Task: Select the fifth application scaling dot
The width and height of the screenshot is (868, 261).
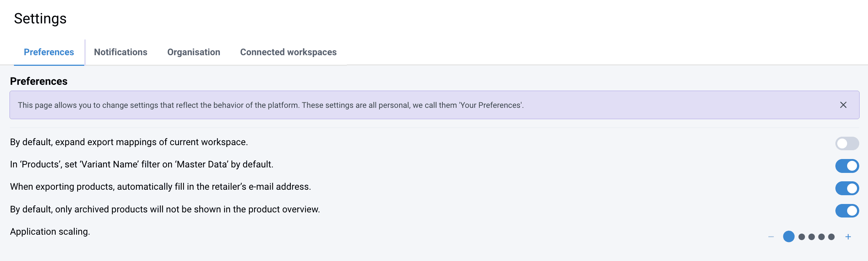Action: 831,237
